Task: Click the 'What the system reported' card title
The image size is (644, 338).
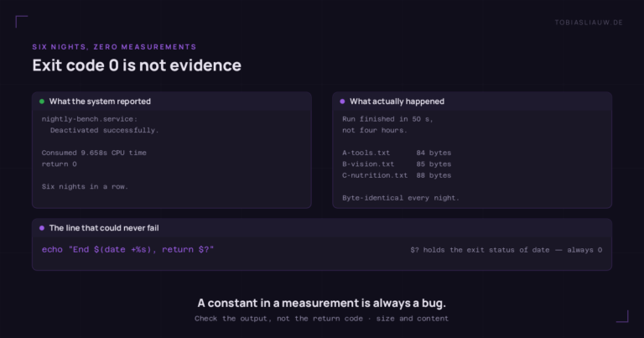Action: point(100,101)
